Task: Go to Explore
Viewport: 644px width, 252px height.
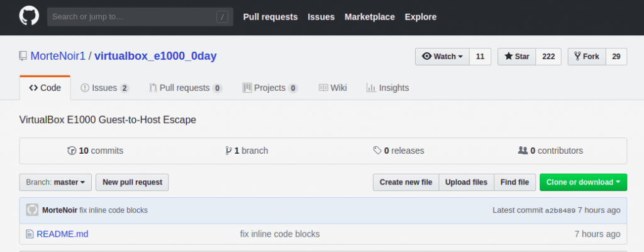Action: tap(421, 17)
